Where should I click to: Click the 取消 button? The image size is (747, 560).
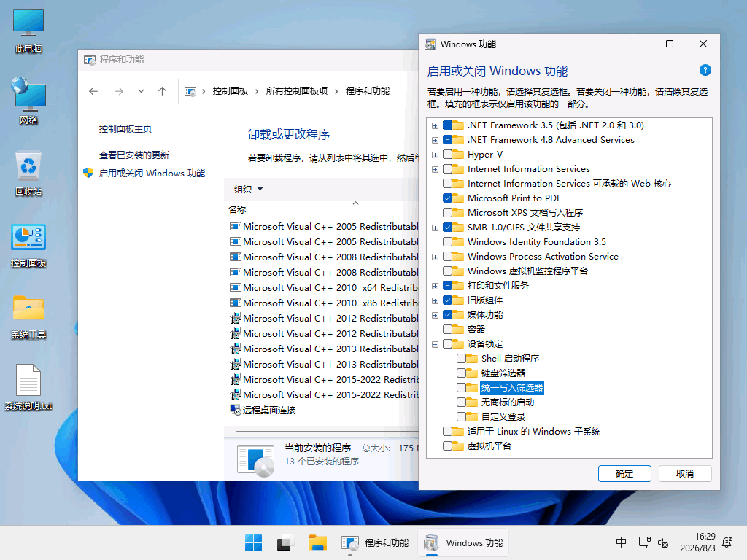point(685,474)
